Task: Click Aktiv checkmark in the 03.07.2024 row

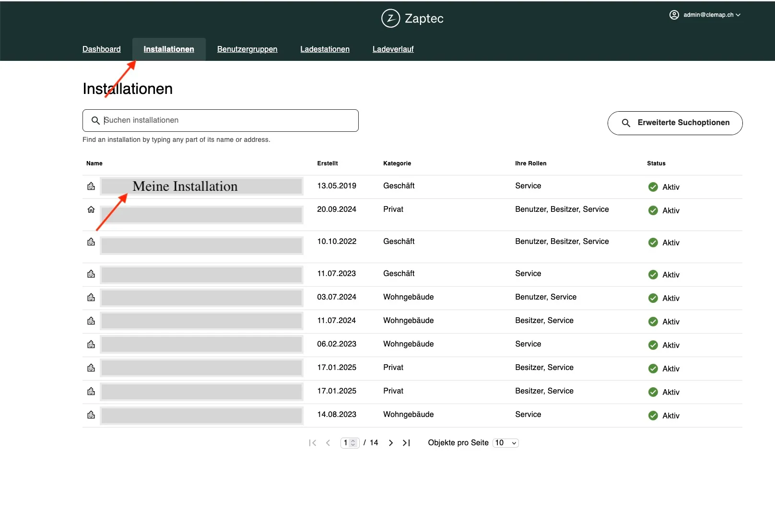Action: [653, 298]
